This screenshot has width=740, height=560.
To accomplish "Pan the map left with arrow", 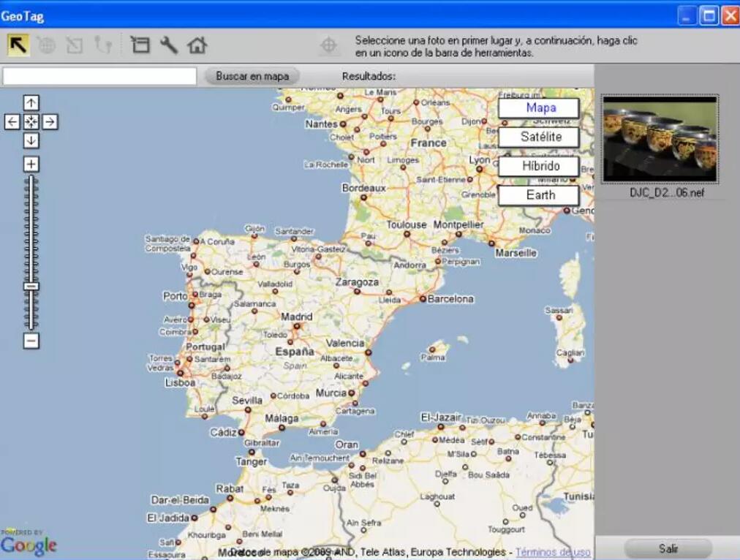I will [x=12, y=122].
